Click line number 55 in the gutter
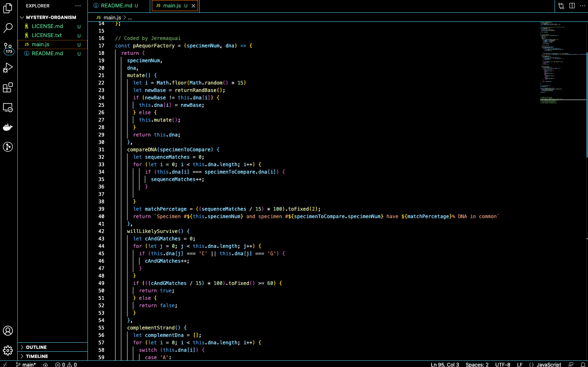588x367 pixels. point(102,328)
